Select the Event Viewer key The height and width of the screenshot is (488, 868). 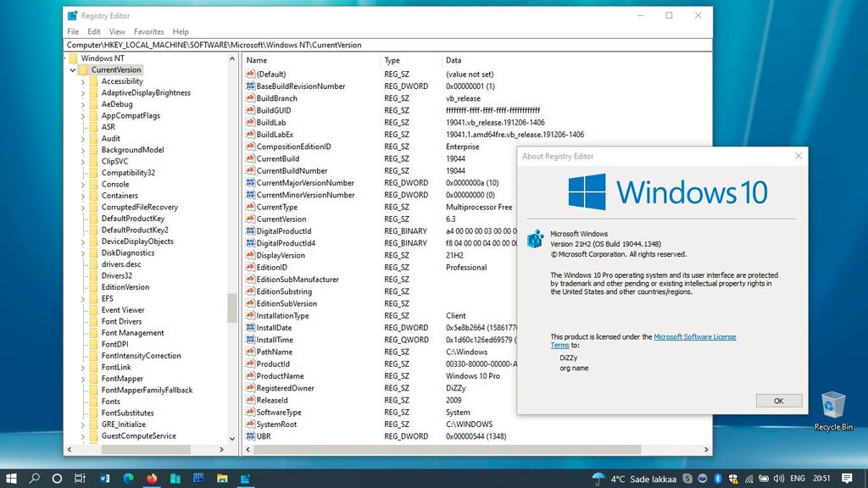123,310
